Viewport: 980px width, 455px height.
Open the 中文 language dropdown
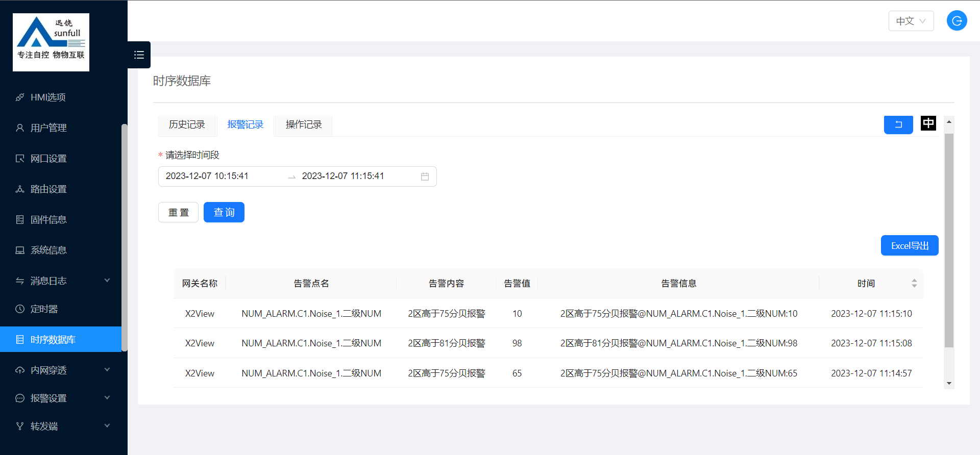click(911, 21)
